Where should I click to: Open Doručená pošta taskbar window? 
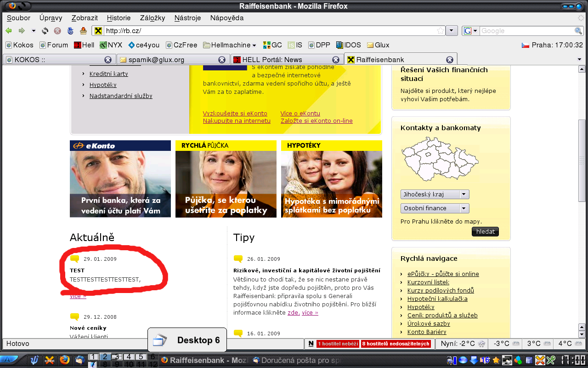click(296, 360)
